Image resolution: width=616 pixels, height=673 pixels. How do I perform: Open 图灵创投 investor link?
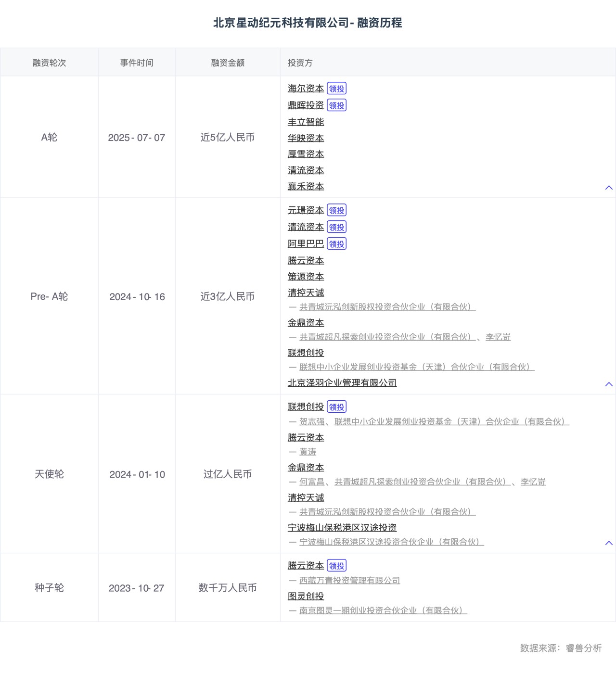[x=306, y=596]
